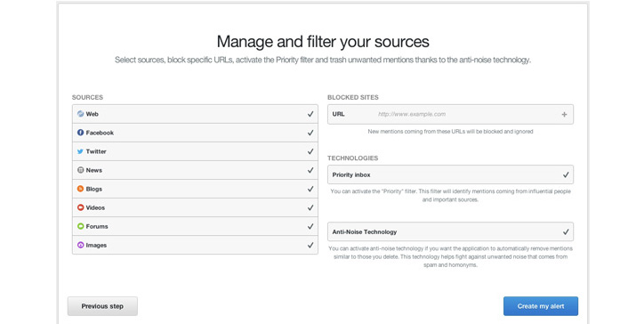The width and height of the screenshot is (644, 324).
Task: Click the plus icon to add blocked URL
Action: pos(564,114)
